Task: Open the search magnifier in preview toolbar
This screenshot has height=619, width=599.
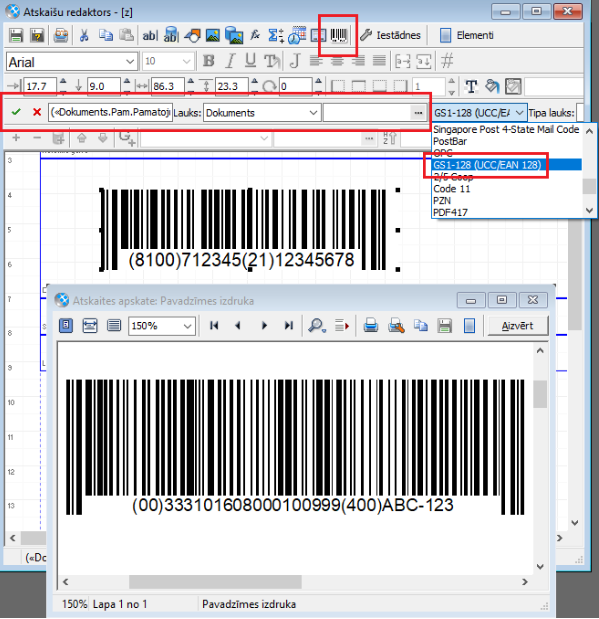Action: pyautogui.click(x=317, y=326)
